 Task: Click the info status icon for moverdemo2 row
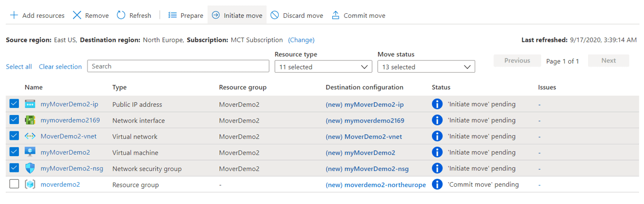point(437,185)
